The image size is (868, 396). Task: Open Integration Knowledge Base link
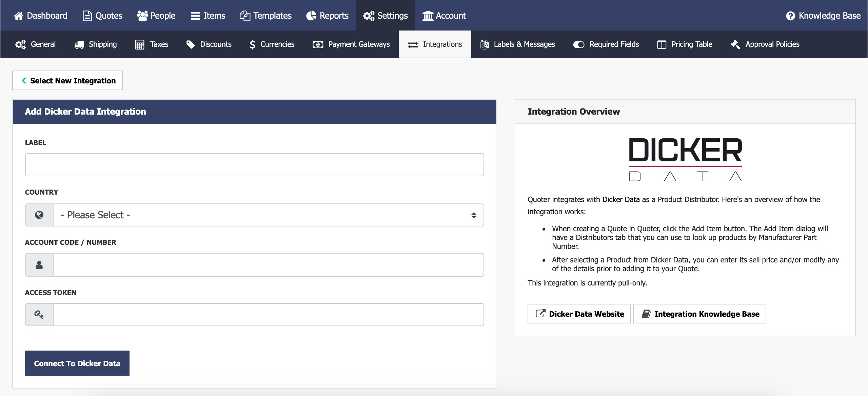point(700,314)
